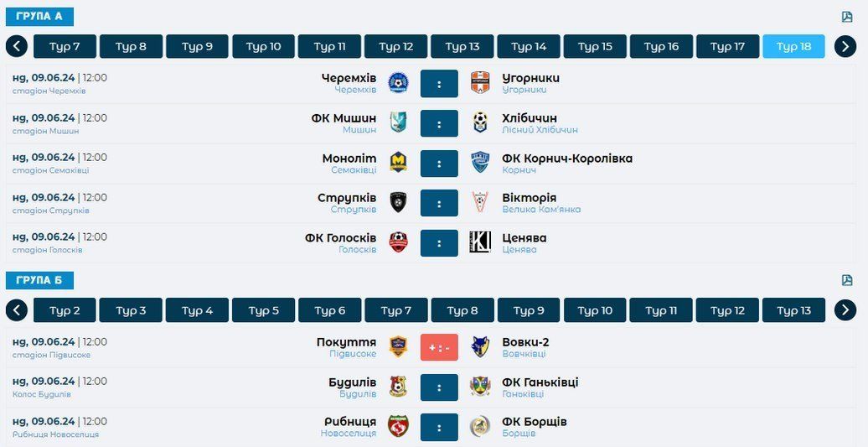Open the ФК Корнич-Королівка team link
868x447 pixels.
pos(566,159)
